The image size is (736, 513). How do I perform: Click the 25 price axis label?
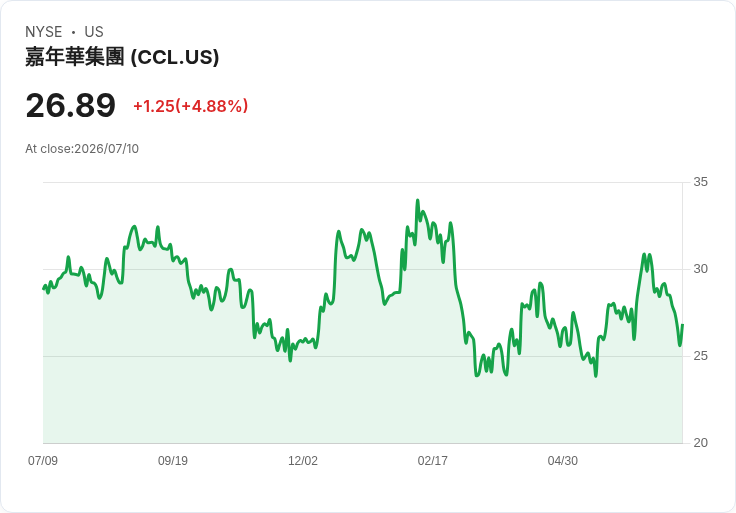tap(700, 356)
